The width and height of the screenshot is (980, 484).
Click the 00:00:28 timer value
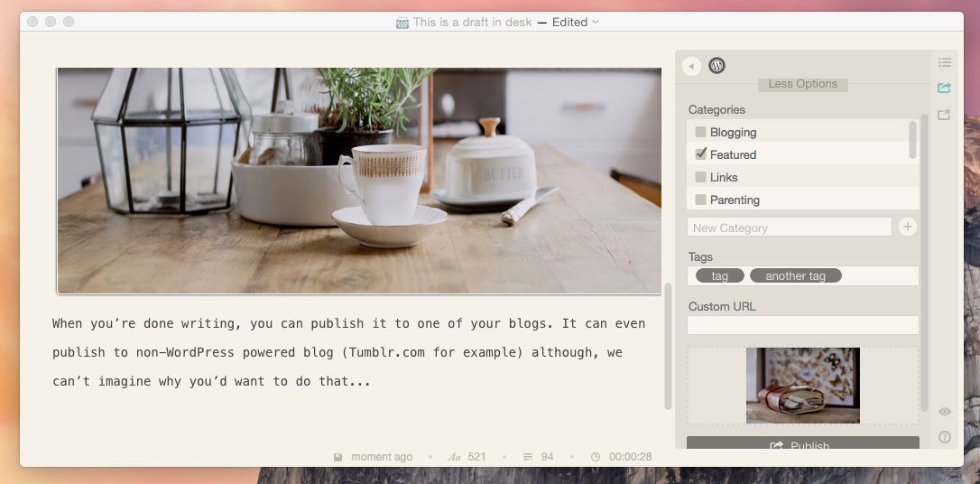[631, 457]
